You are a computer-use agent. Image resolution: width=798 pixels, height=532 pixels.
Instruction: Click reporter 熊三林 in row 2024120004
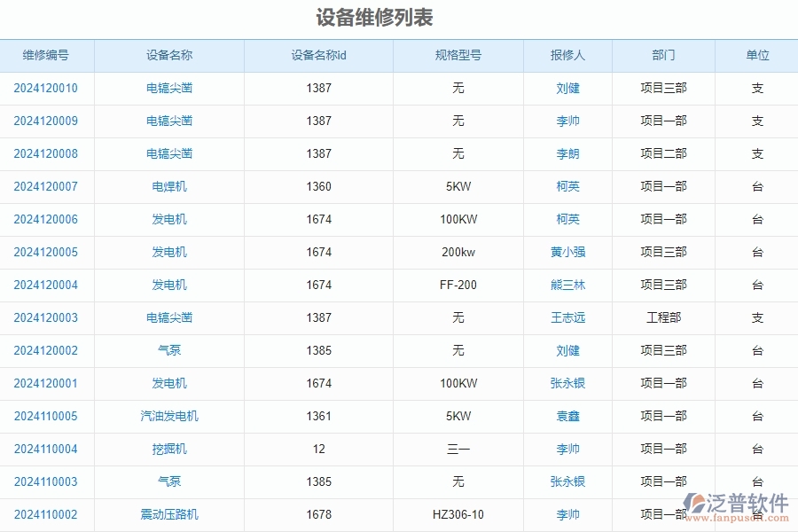click(568, 285)
